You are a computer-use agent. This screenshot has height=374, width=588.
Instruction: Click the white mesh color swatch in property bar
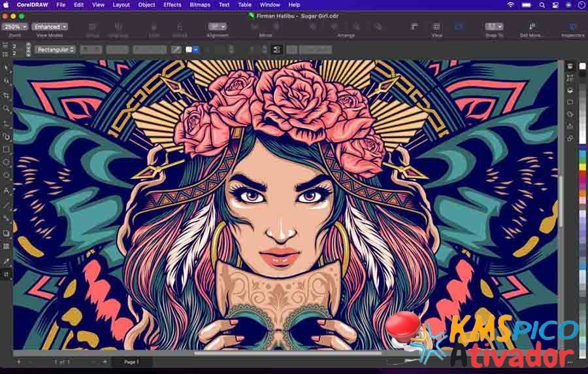(189, 50)
